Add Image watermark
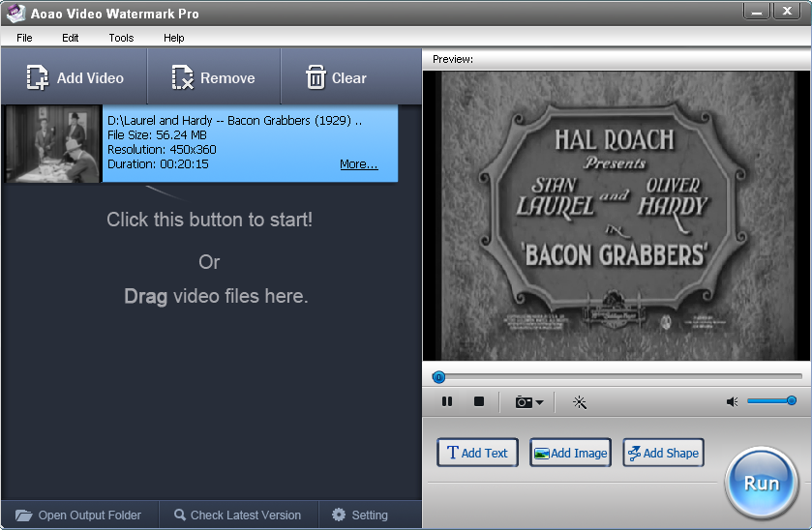Image resolution: width=812 pixels, height=530 pixels. [x=570, y=453]
